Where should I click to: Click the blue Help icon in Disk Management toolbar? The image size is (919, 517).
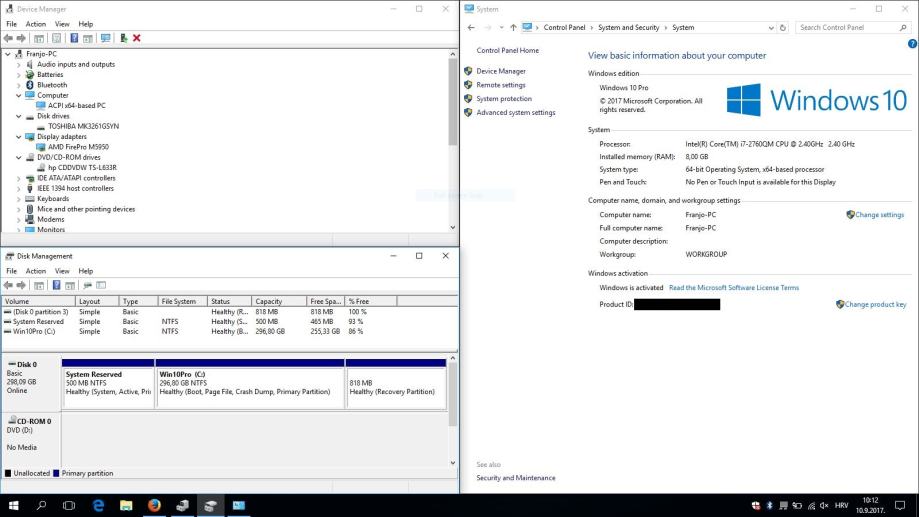click(x=57, y=285)
